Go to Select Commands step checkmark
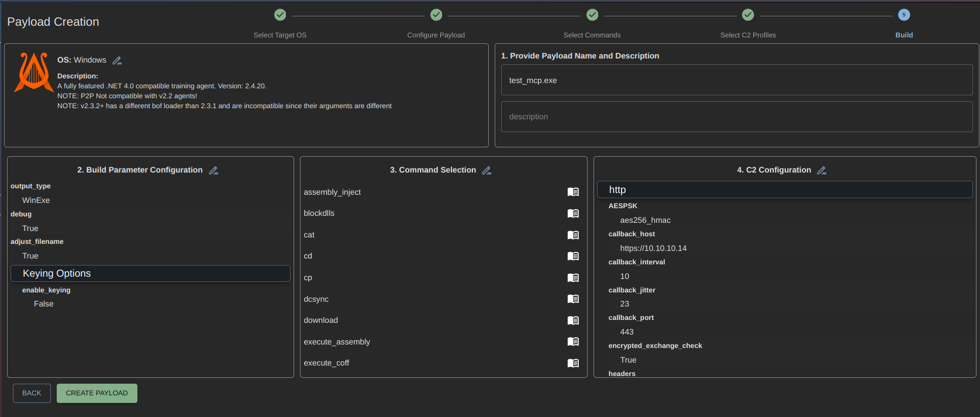The width and height of the screenshot is (980, 417). pyautogui.click(x=592, y=15)
